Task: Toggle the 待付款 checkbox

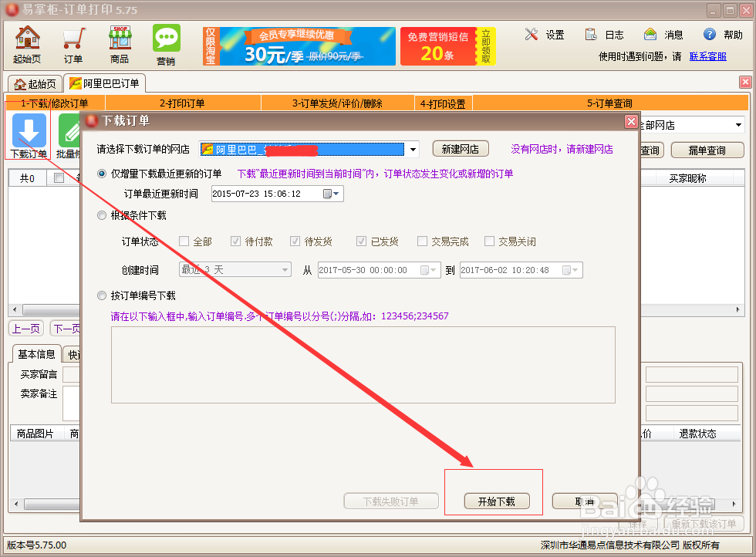Action: [x=235, y=241]
